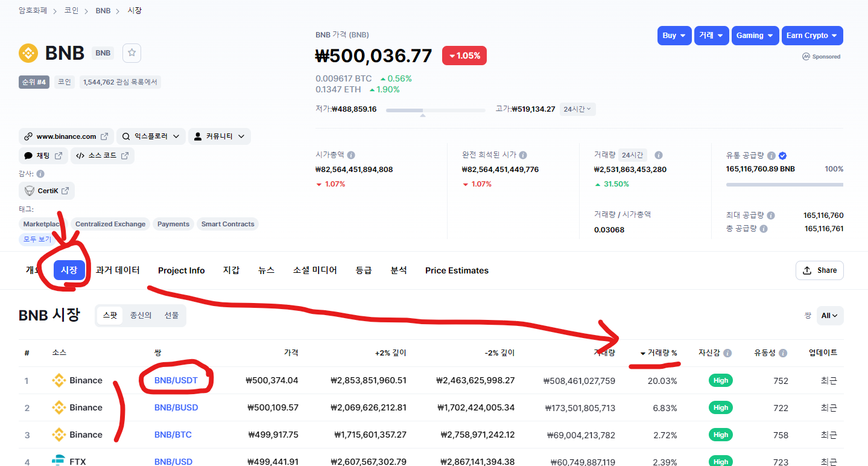Switch to the Project Info tab
Viewport: 868px width, 466px height.
[182, 270]
